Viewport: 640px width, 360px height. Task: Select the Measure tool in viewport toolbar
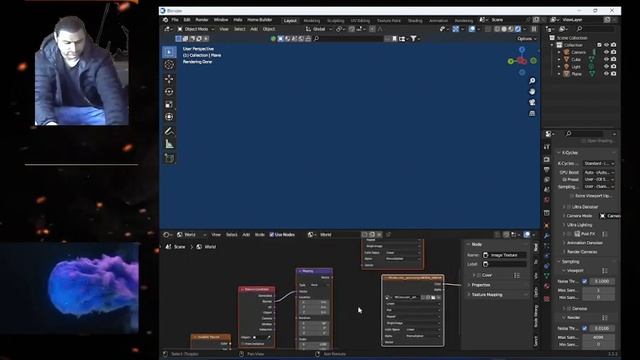pos(169,144)
